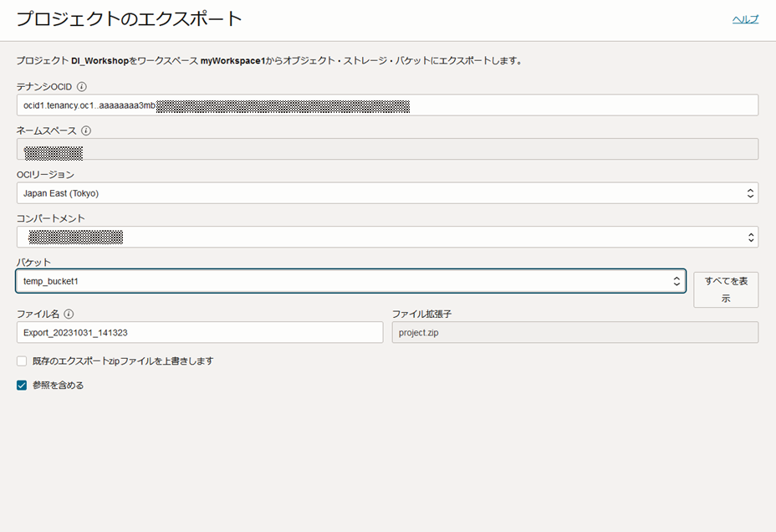The height and width of the screenshot is (532, 776).
Task: Open the ヘルプ help link
Action: click(745, 19)
